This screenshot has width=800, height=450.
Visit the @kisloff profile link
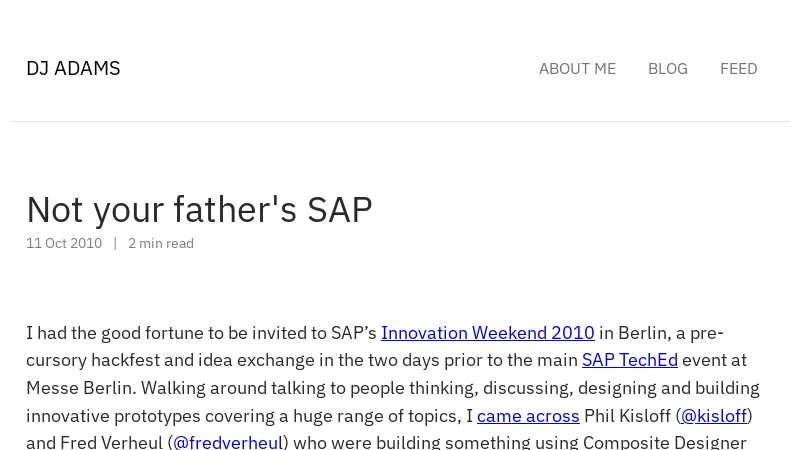click(x=714, y=415)
